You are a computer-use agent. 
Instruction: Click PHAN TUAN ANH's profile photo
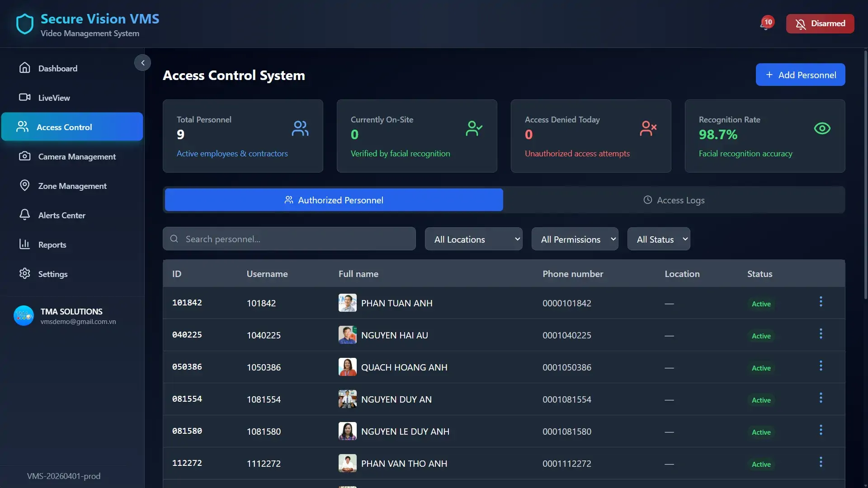pos(348,303)
